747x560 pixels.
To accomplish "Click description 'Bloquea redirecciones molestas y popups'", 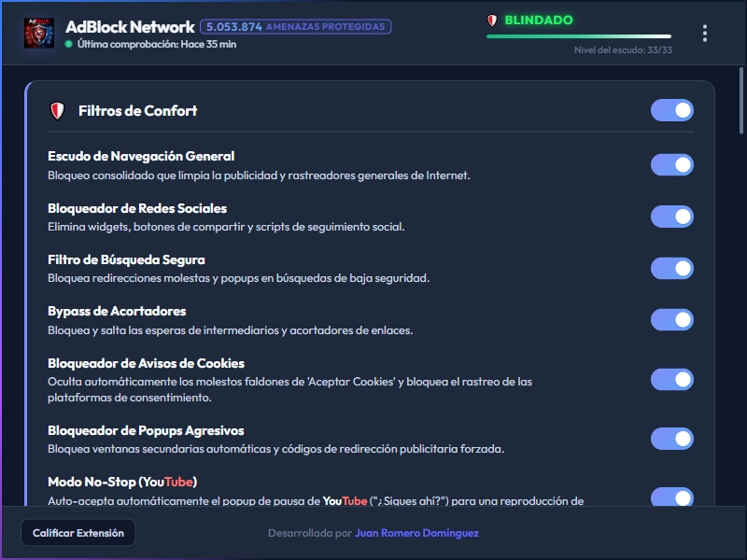I will click(x=238, y=278).
